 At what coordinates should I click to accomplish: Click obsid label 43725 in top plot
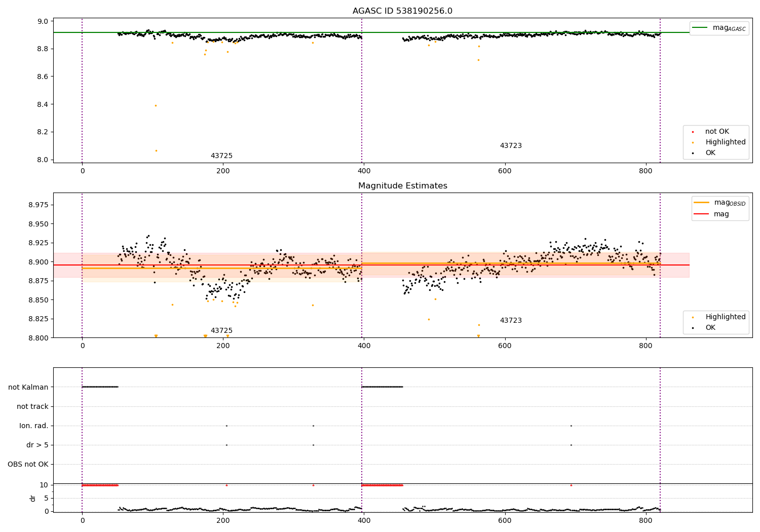(x=221, y=156)
